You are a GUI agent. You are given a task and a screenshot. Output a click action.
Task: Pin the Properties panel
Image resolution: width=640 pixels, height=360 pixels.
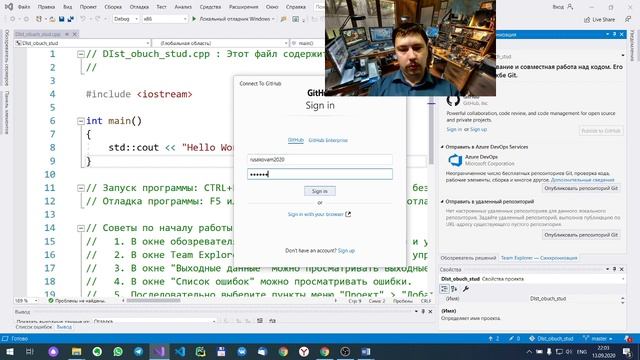click(614, 269)
